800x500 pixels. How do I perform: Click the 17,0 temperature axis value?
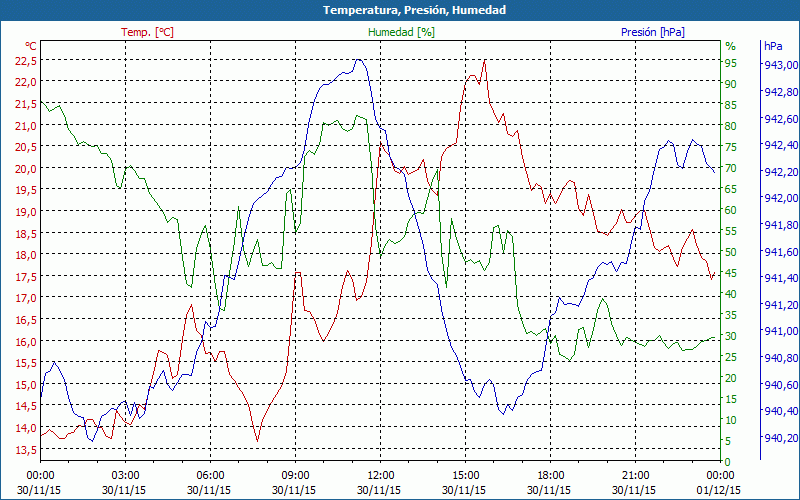(x=26, y=297)
